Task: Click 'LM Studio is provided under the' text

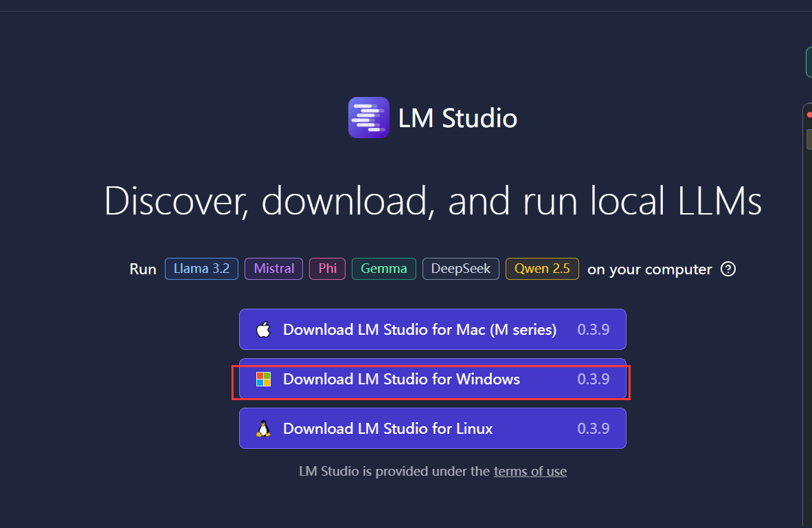Action: click(x=394, y=471)
